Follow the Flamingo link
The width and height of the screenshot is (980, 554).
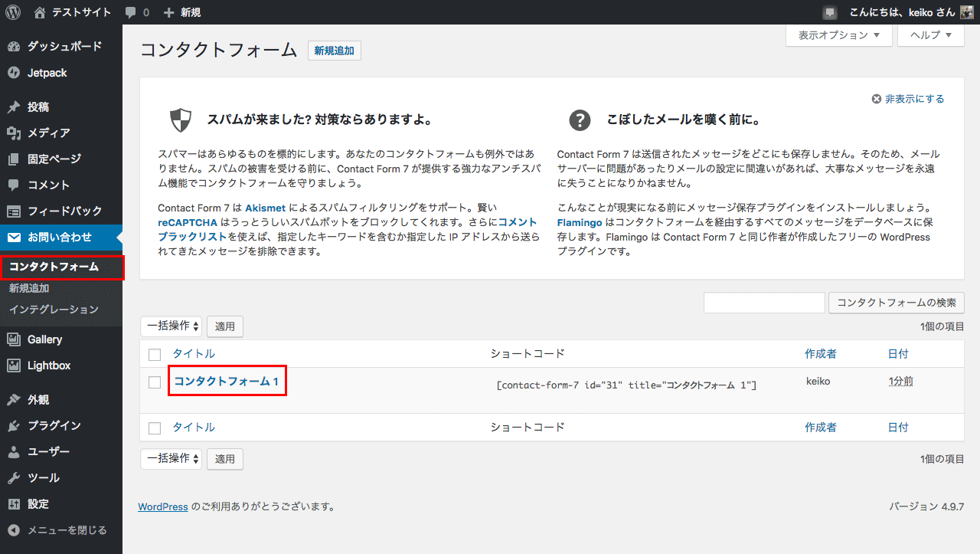coord(580,222)
